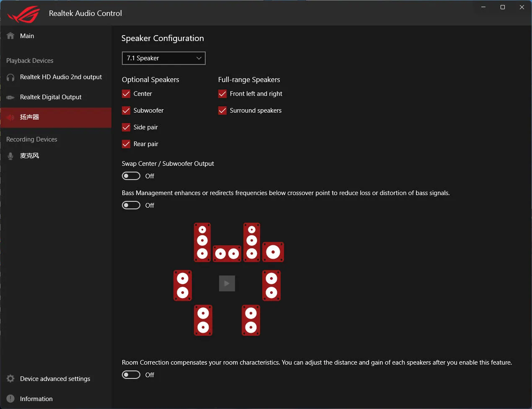Uncheck Surround speakers full-range checkbox

coord(222,111)
